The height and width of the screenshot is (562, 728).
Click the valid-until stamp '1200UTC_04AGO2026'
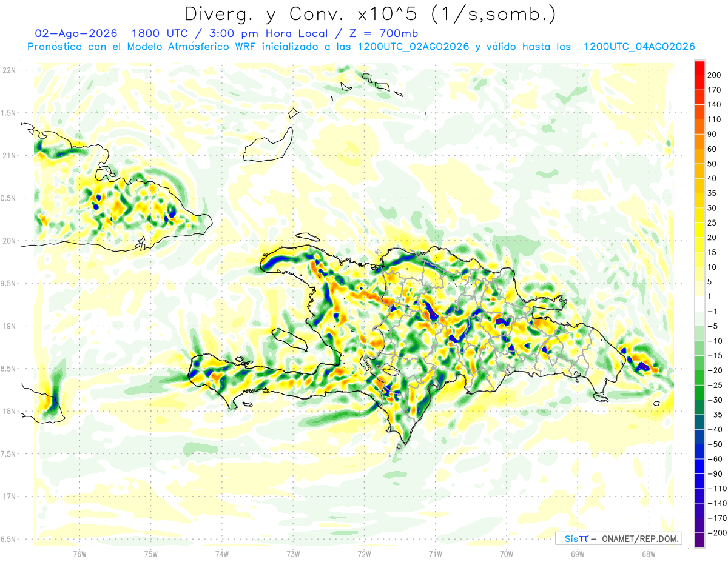click(x=639, y=47)
